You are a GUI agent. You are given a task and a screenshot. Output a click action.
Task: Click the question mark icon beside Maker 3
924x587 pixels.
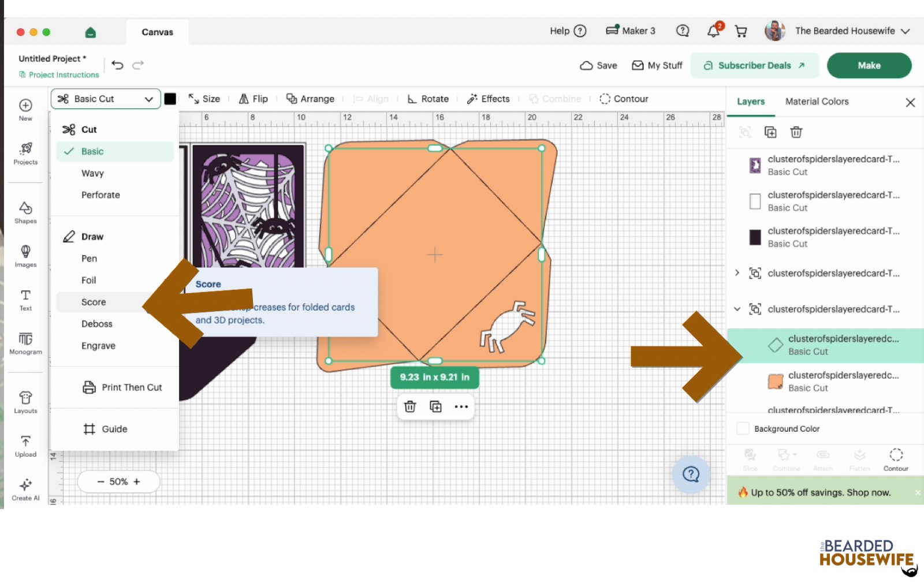point(683,31)
